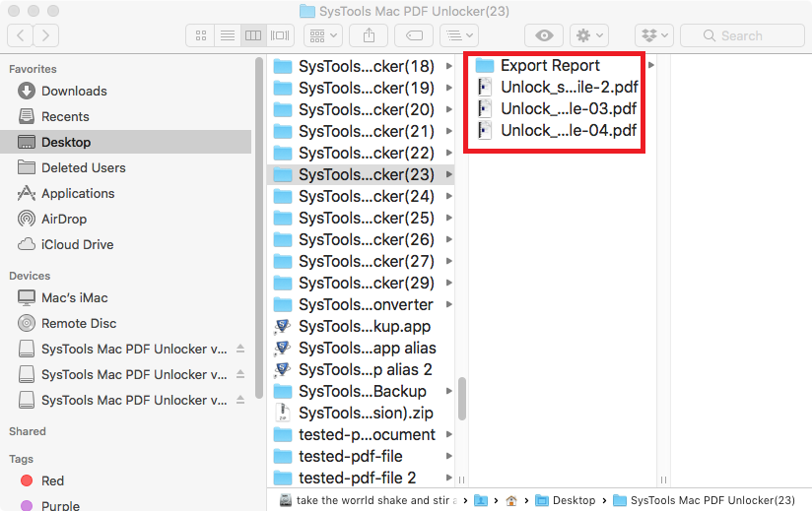Go back with the left arrow button
Screen dimensions: 812x511
pyautogui.click(x=20, y=35)
